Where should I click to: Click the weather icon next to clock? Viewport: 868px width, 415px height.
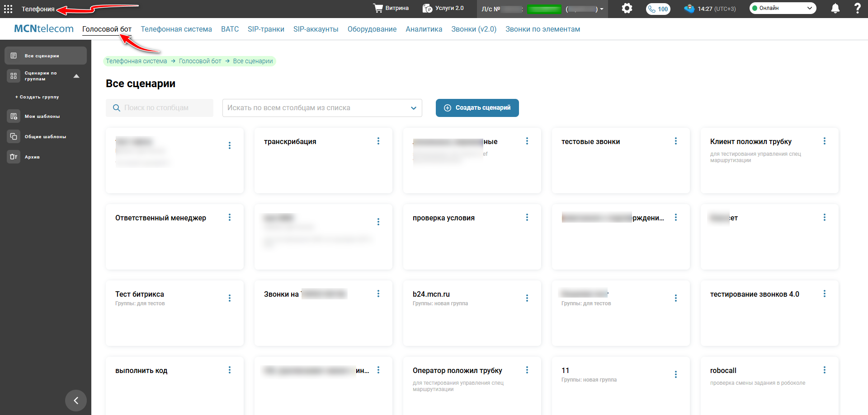click(689, 9)
